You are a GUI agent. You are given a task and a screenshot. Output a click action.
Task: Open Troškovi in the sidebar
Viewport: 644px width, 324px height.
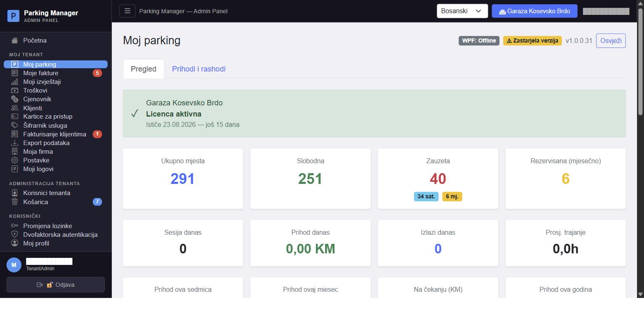click(x=56, y=91)
